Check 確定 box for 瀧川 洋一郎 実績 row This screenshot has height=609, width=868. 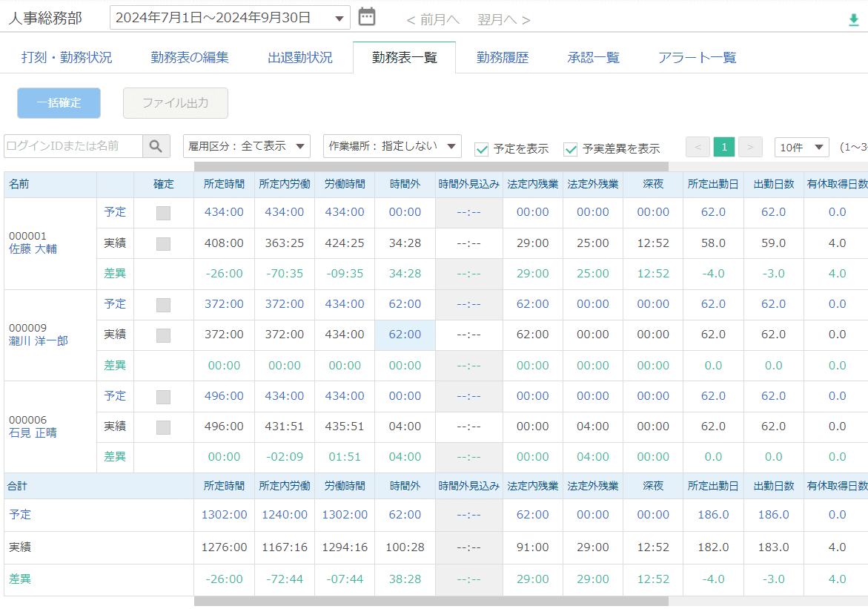(163, 335)
